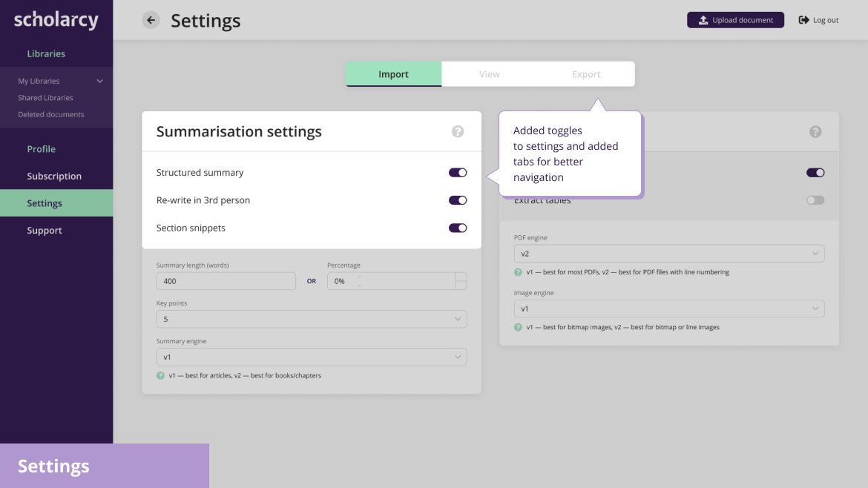
Task: Expand My Libraries in sidebar
Action: click(99, 82)
